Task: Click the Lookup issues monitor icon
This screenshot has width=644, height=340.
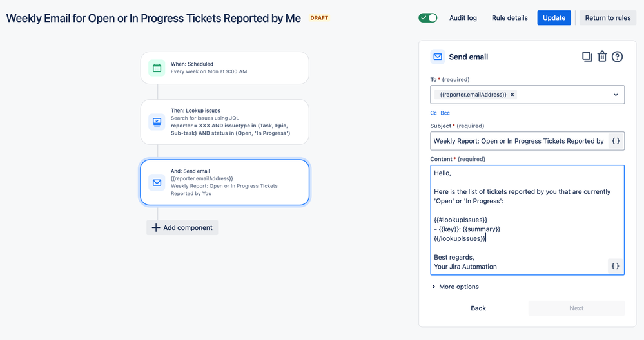Action: 157,122
